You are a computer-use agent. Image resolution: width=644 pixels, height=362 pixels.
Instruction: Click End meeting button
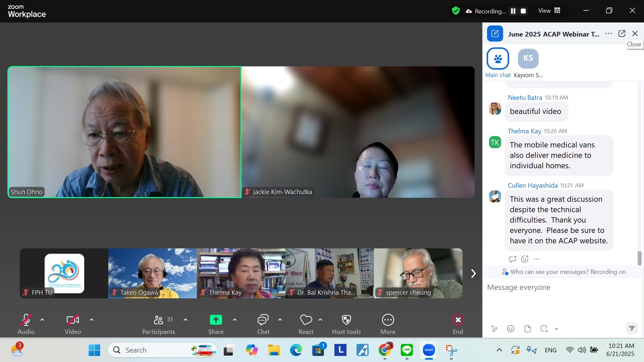click(458, 320)
